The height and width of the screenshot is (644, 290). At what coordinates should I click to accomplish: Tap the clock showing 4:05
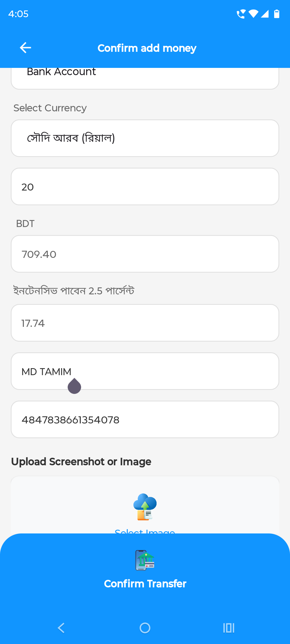[x=18, y=14]
